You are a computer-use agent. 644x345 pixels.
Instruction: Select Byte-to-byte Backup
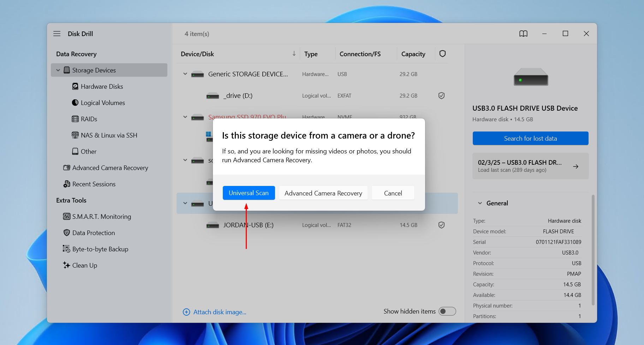tap(100, 249)
